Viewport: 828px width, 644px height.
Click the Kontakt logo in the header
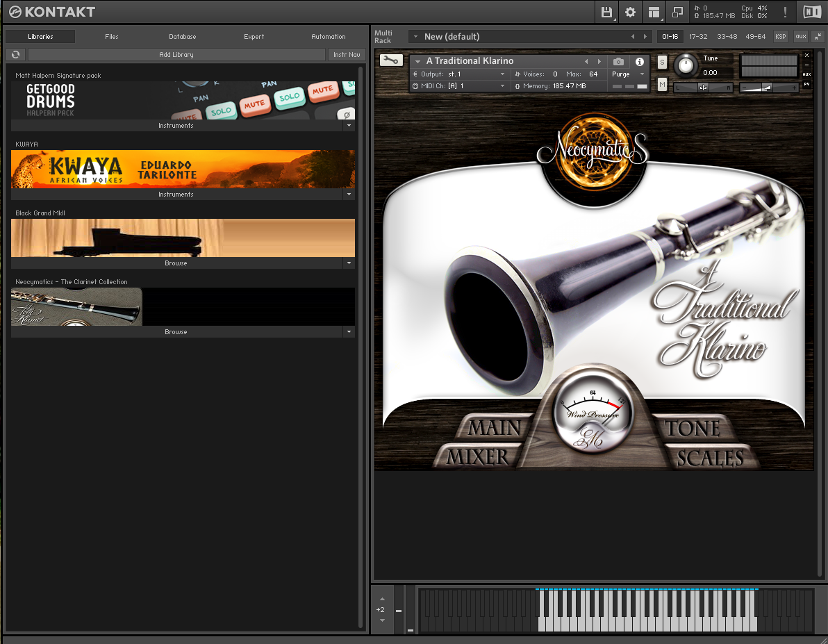click(x=51, y=12)
